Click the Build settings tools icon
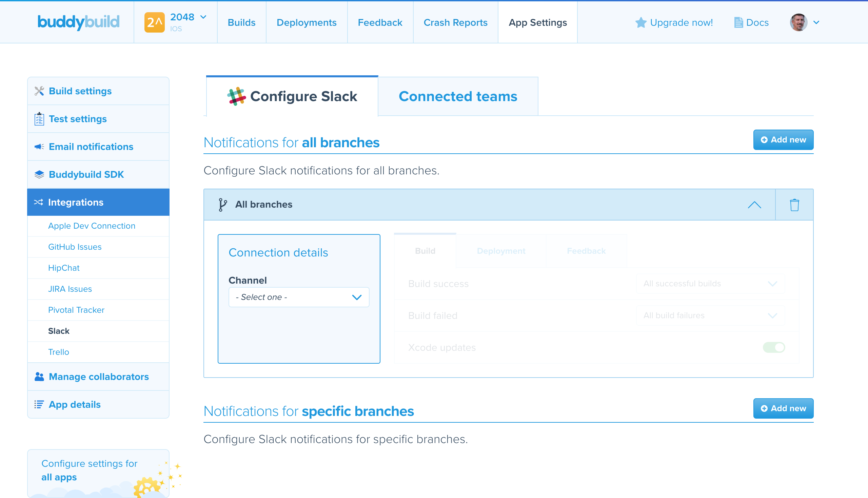Viewport: 868px width, 498px height. pos(39,91)
